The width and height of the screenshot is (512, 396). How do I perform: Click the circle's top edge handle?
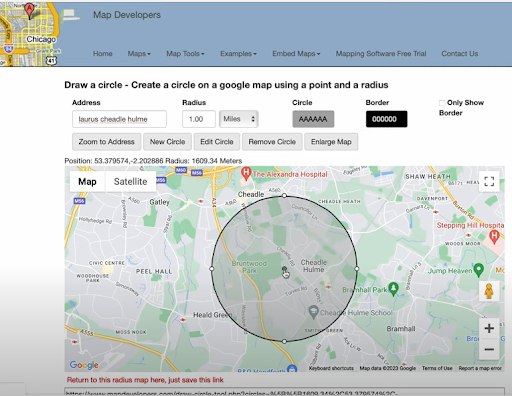point(284,196)
